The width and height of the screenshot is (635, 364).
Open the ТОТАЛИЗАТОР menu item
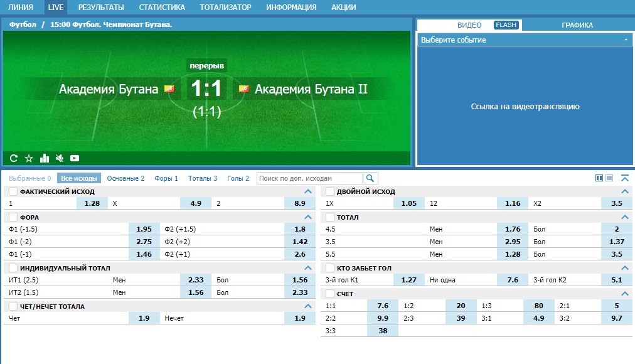(x=225, y=8)
